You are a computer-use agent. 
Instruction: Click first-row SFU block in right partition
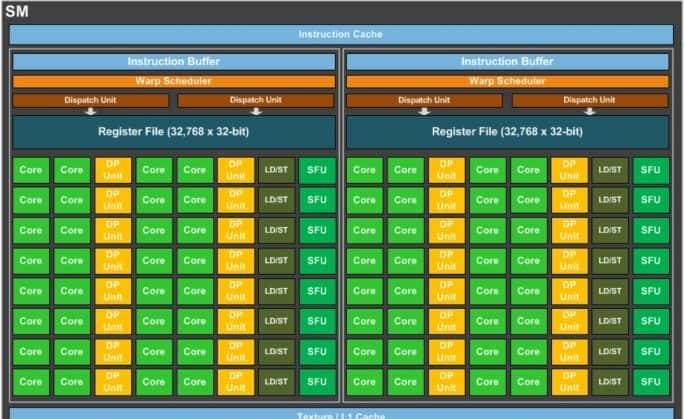(651, 170)
